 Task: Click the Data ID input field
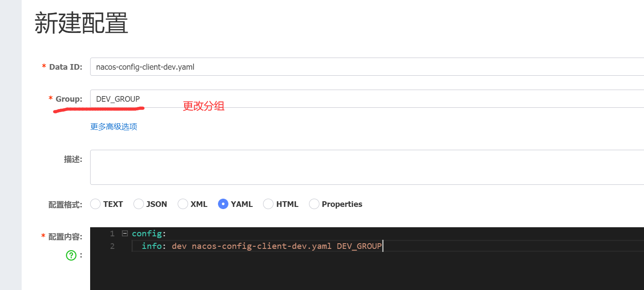click(x=367, y=67)
